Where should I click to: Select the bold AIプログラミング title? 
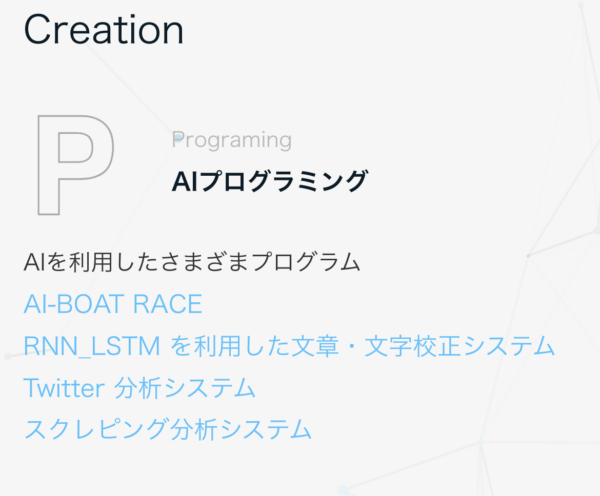[x=270, y=181]
